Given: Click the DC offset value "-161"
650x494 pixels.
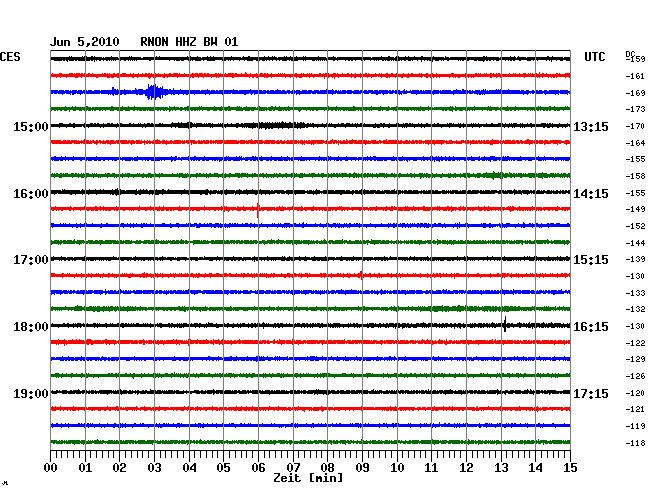Looking at the screenshot, I should (x=635, y=76).
